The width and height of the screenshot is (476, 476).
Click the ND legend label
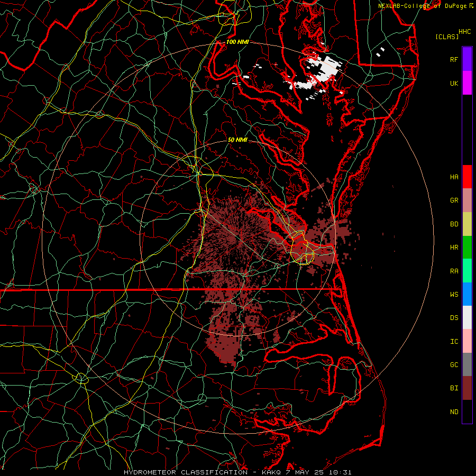click(x=454, y=412)
